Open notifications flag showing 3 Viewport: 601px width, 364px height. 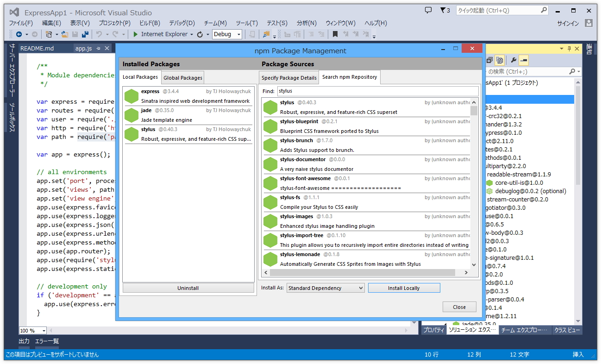coord(444,10)
